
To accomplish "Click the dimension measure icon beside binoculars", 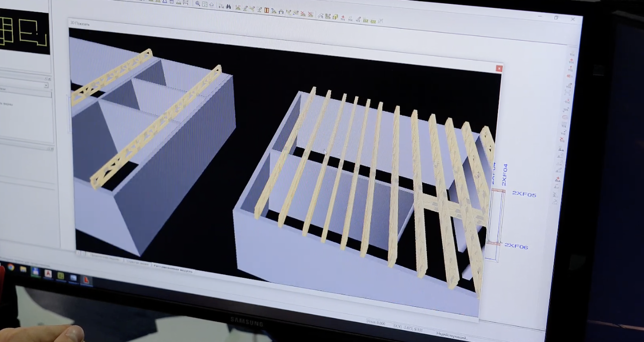I will (221, 6).
